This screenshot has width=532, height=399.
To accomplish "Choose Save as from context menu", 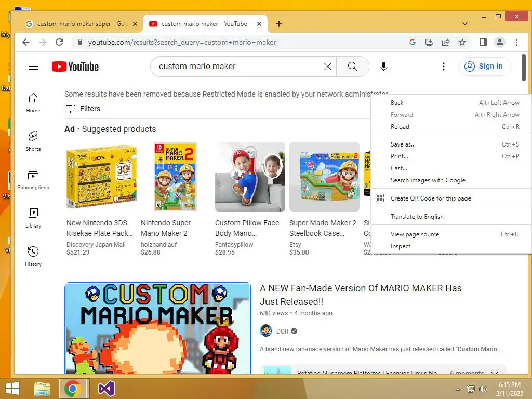I will 451,144.
